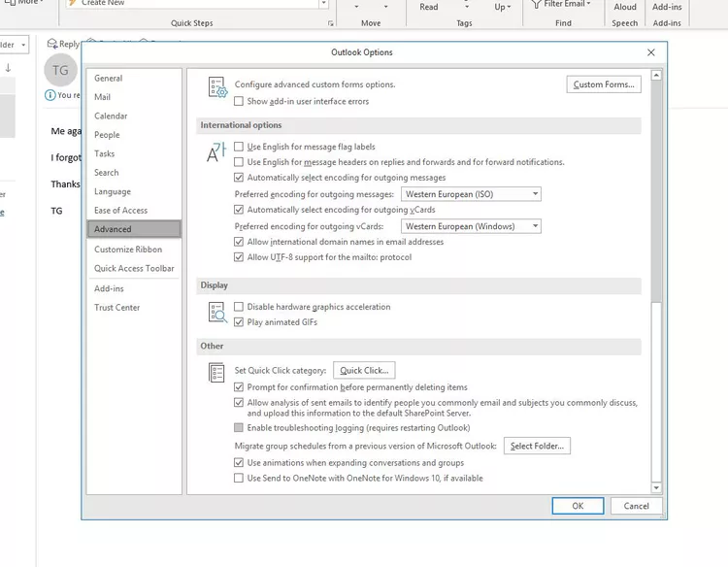Viewport: 728px width, 567px height.
Task: Open the Add-ins options category
Action: pos(134,288)
